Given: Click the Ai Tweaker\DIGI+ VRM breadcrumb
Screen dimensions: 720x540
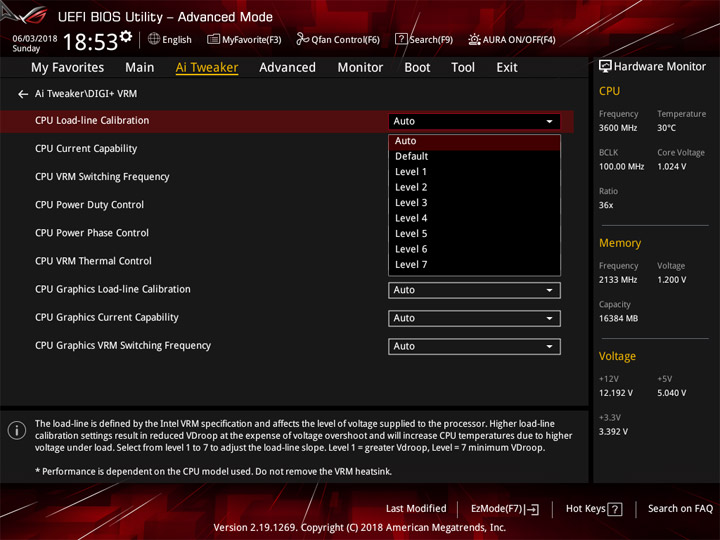Looking at the screenshot, I should click(x=86, y=94).
